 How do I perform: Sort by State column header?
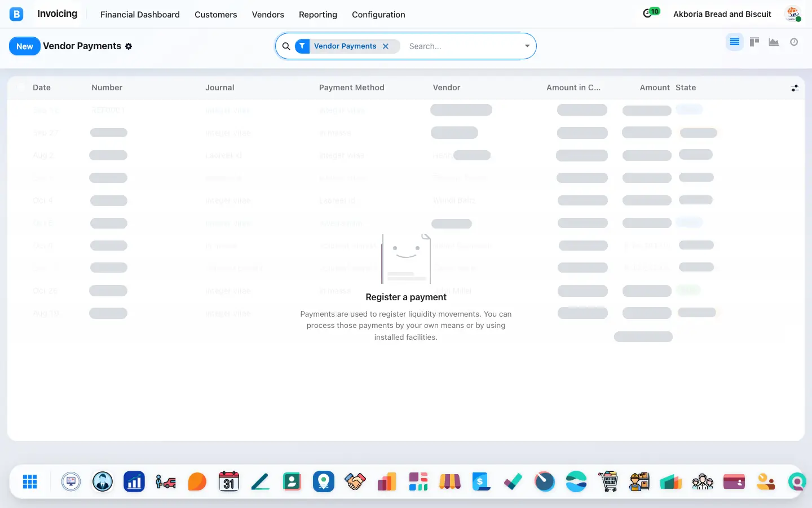click(686, 87)
